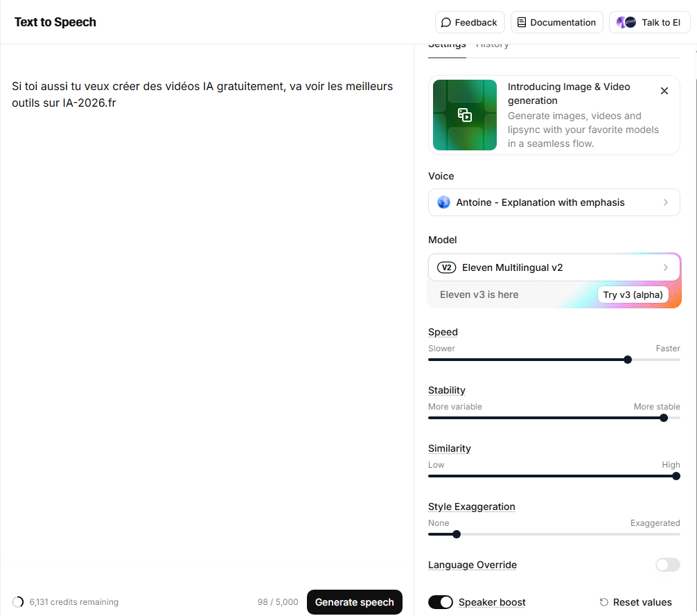Click the credits remaining circle icon
Viewport: 697px width, 616px height.
coord(19,602)
